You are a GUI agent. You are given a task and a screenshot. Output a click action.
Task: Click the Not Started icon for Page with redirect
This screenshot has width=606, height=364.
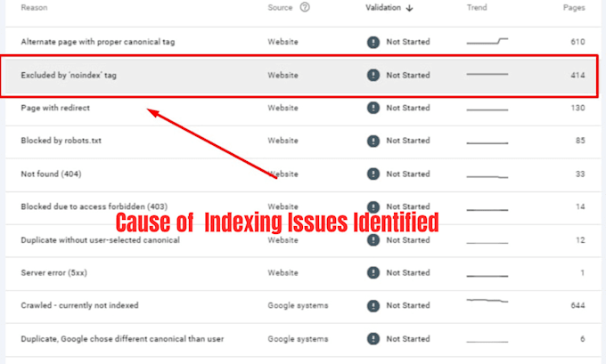click(373, 108)
